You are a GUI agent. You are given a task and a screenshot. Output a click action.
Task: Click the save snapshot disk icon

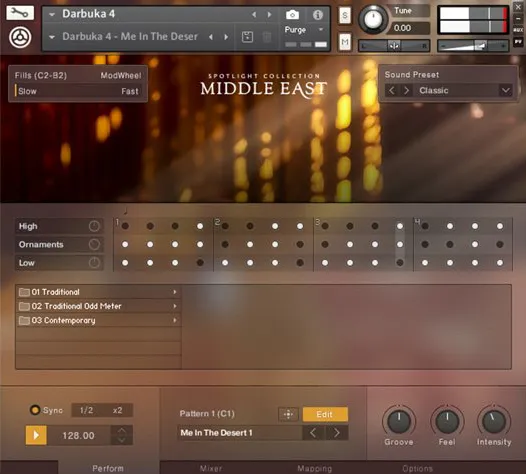point(247,37)
